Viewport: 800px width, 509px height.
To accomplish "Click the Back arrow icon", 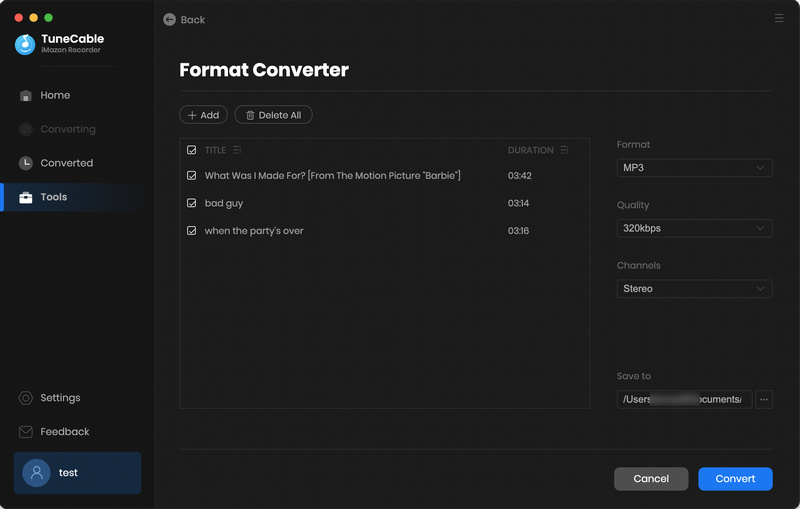I will [169, 19].
